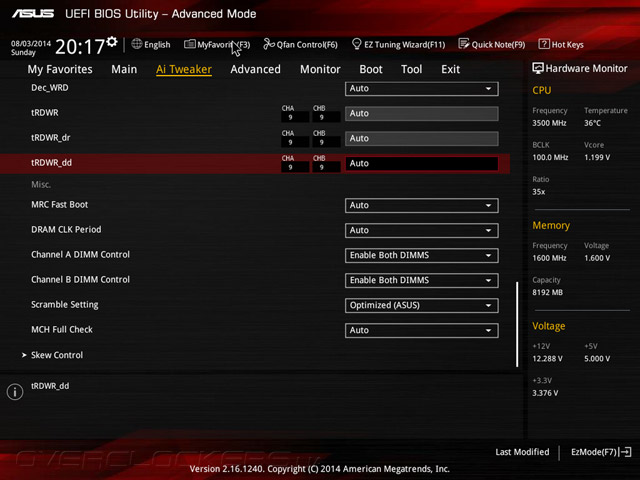Click the 20:17 clock time

pyautogui.click(x=80, y=47)
